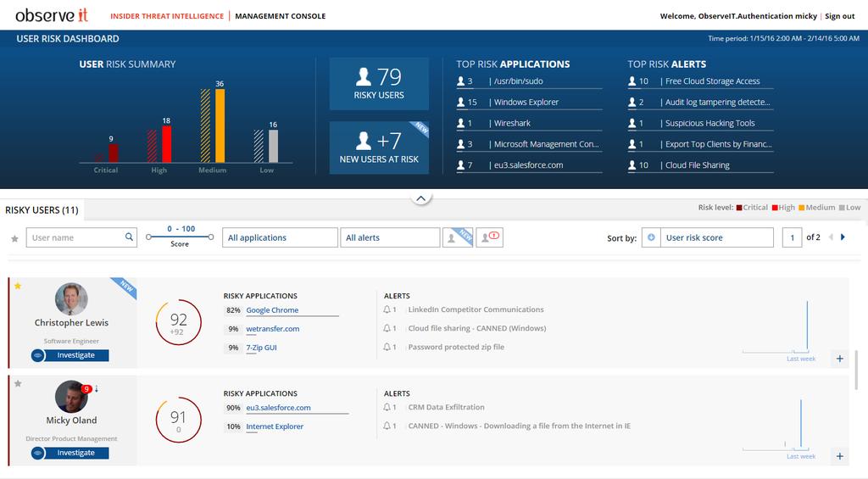868x479 pixels.
Task: Select eu3.salesforce.com in Top Risk Applications
Action: [529, 165]
